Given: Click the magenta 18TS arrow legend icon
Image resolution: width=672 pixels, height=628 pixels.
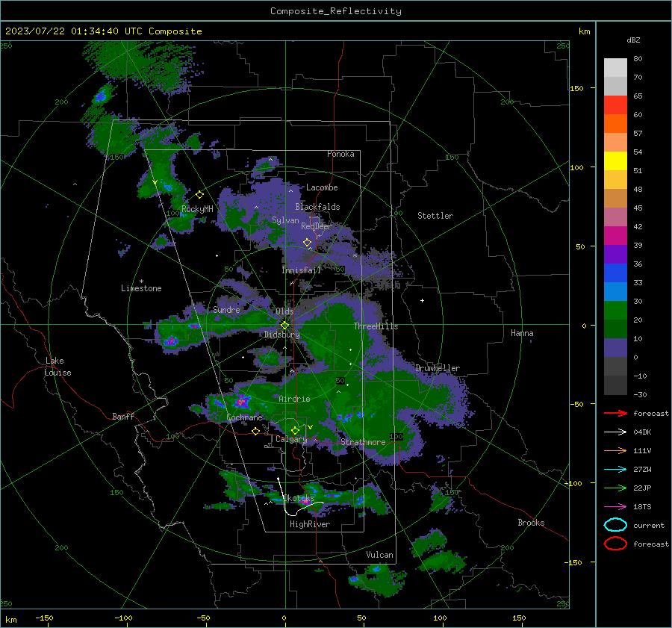Looking at the screenshot, I should tap(615, 507).
